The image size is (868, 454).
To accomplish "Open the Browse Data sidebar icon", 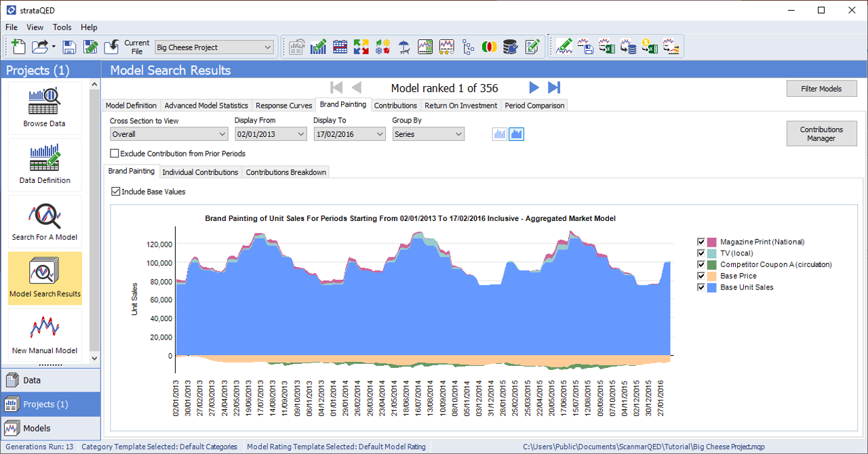I will 45,107.
